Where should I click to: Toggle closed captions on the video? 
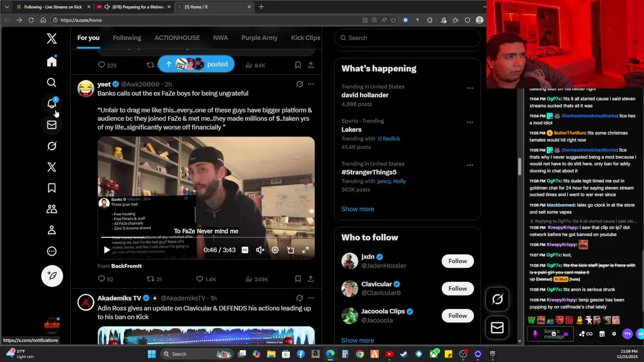[245, 250]
